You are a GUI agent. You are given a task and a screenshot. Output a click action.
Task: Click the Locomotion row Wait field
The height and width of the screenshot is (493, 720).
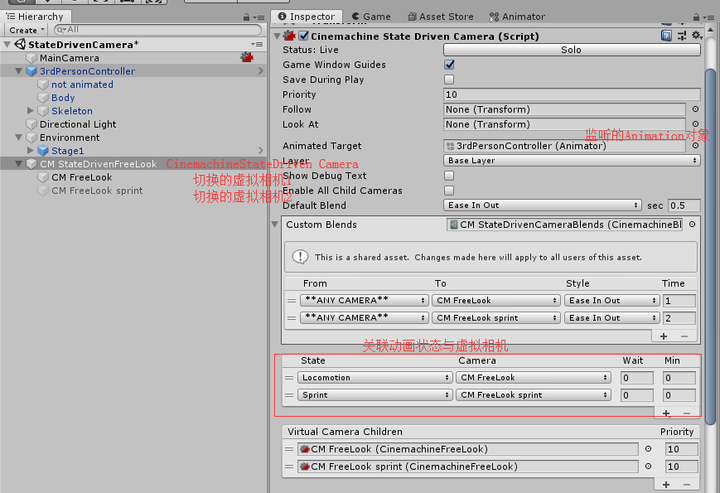tap(636, 378)
